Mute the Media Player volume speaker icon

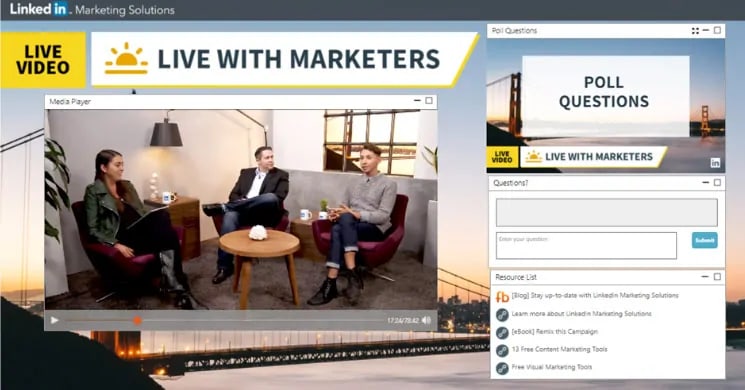[427, 320]
